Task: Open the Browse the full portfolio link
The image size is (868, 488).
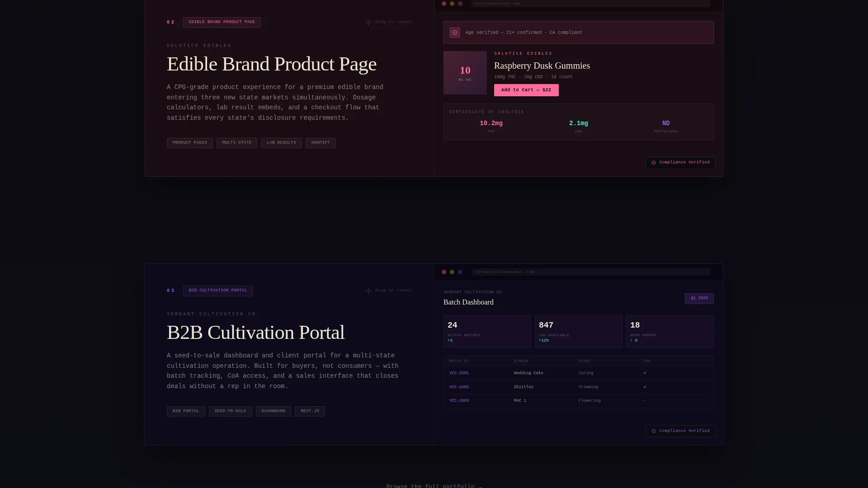Action: pyautogui.click(x=434, y=486)
